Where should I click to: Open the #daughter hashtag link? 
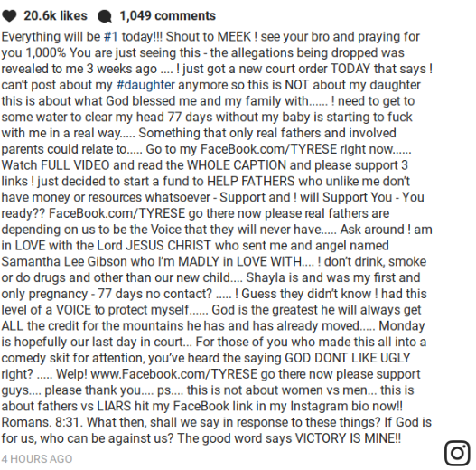coord(145,85)
